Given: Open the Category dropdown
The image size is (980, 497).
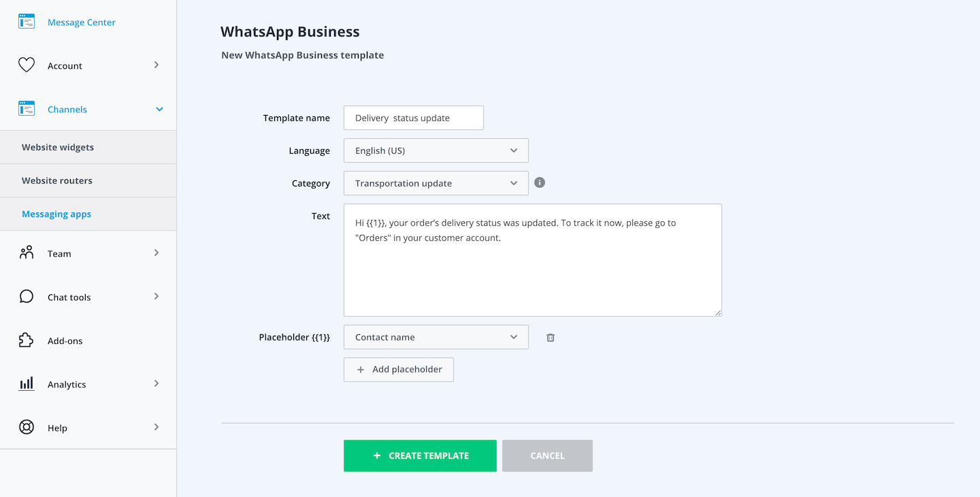Looking at the screenshot, I should point(436,183).
